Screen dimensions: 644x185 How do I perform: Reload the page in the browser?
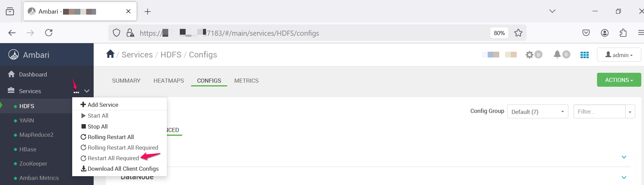(x=49, y=33)
